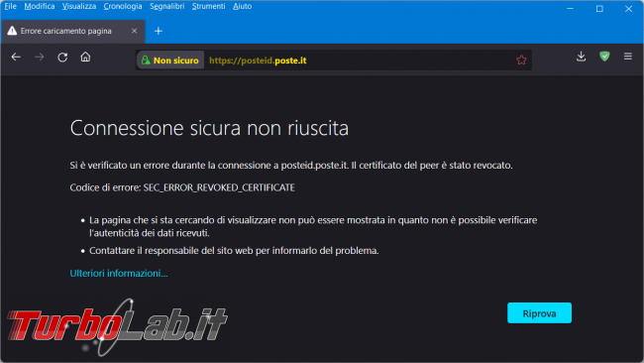Image resolution: width=644 pixels, height=363 pixels.
Task: Open the Cronologia menu
Action: [123, 6]
